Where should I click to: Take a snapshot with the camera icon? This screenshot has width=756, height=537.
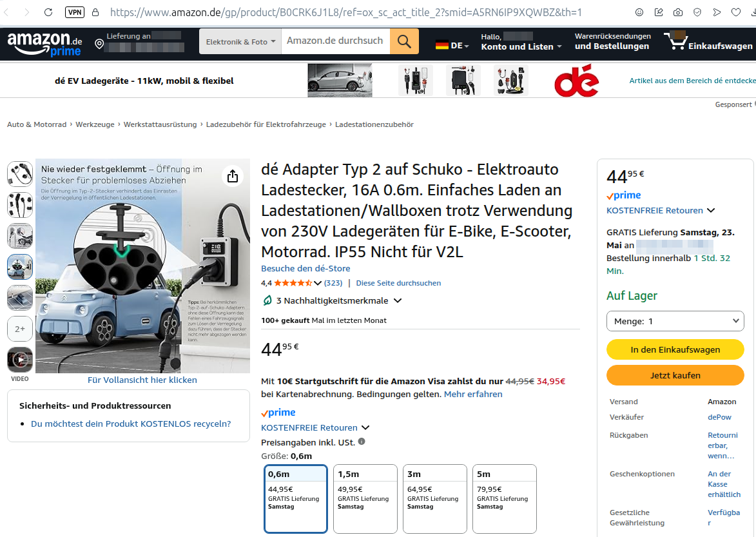click(678, 12)
